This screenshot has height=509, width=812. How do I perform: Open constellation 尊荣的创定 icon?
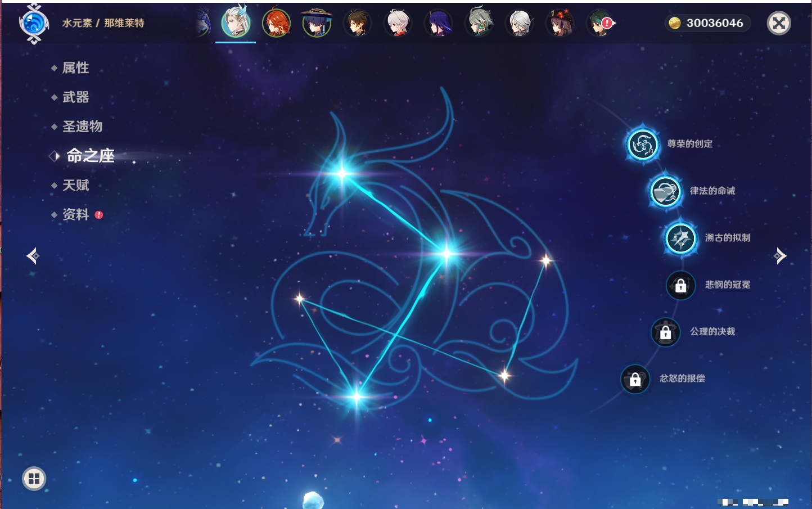pyautogui.click(x=642, y=145)
